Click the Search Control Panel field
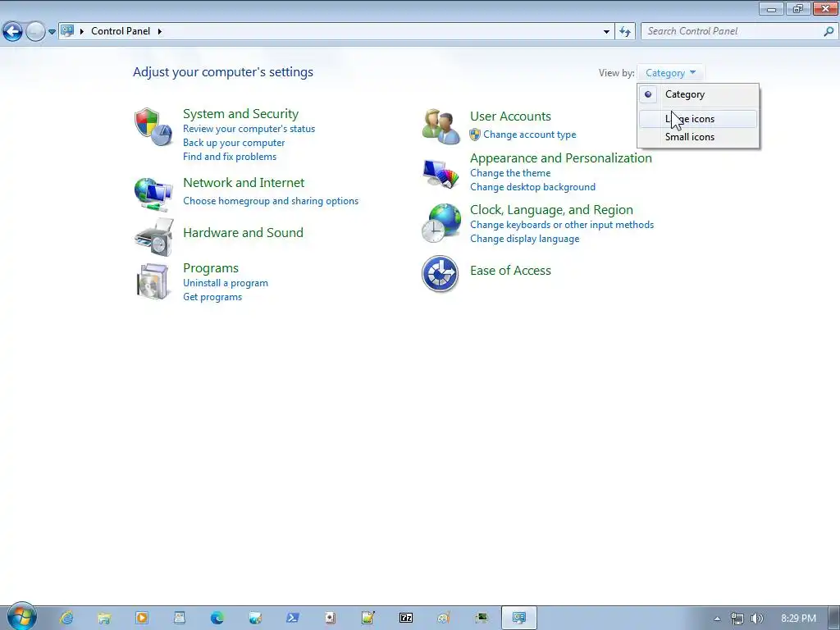840x630 pixels. point(738,32)
